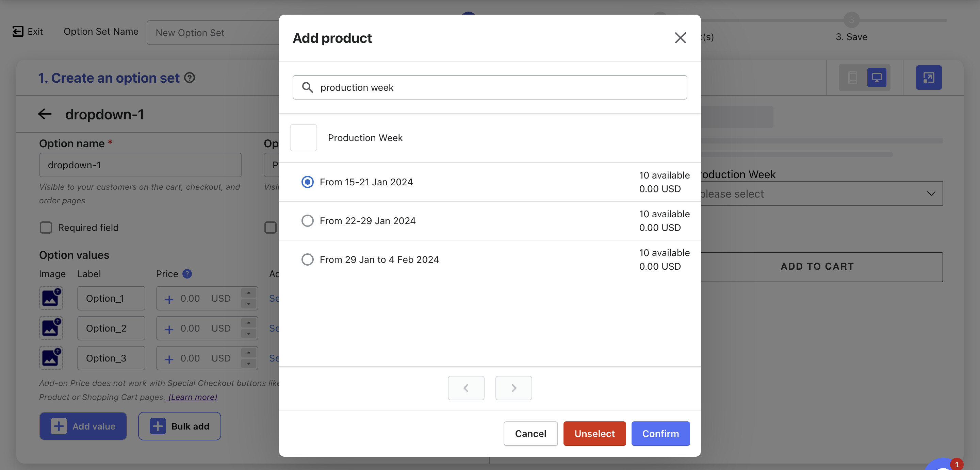Click the search magnifier icon
The image size is (980, 470).
point(307,87)
